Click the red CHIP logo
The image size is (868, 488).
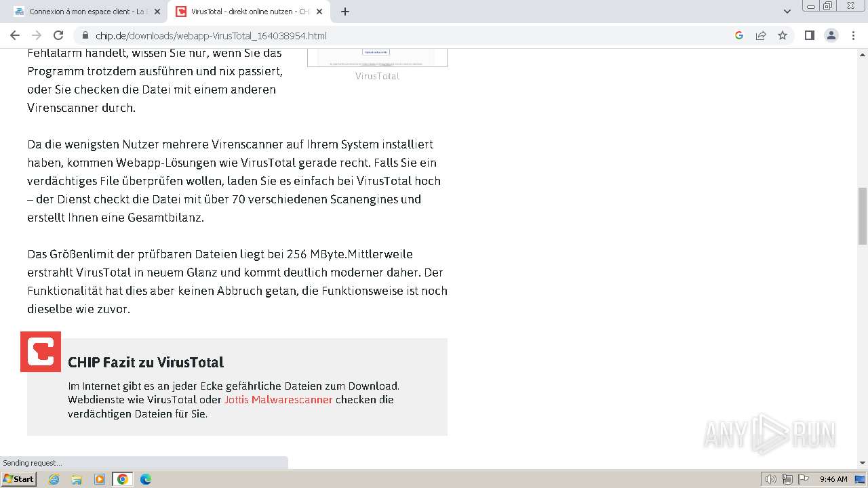[x=41, y=352]
